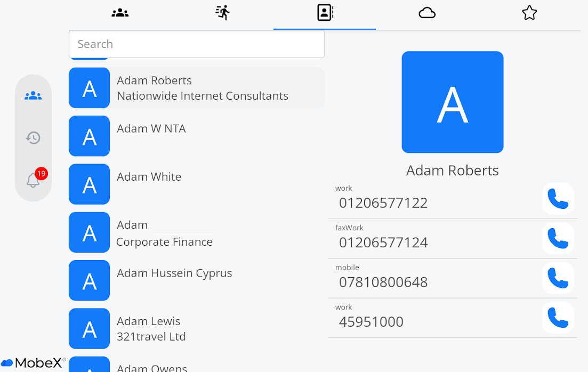Call work number 01206577122

[558, 199]
